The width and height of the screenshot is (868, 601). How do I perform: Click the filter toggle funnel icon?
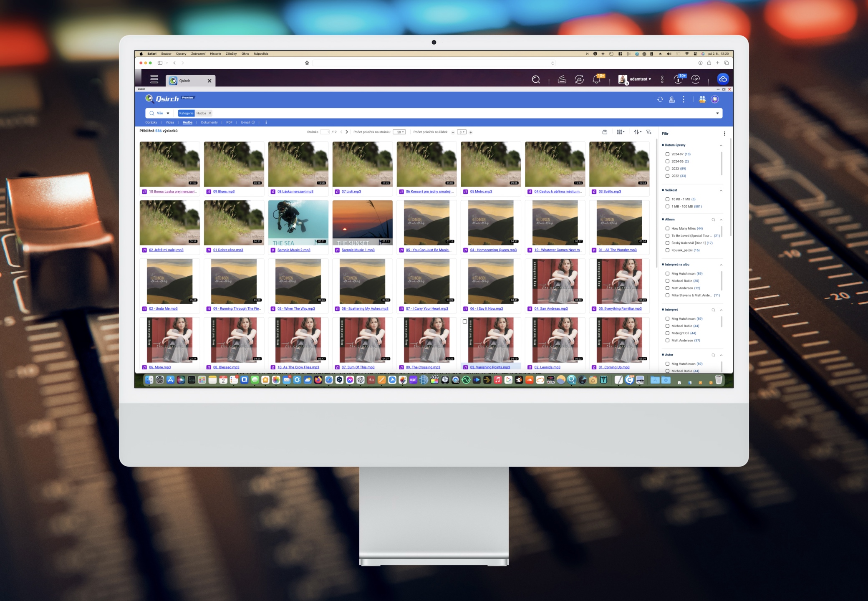(648, 132)
